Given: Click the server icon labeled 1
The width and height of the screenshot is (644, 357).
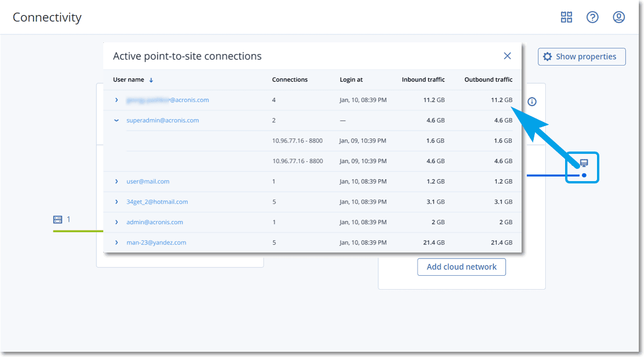Looking at the screenshot, I should [x=57, y=219].
